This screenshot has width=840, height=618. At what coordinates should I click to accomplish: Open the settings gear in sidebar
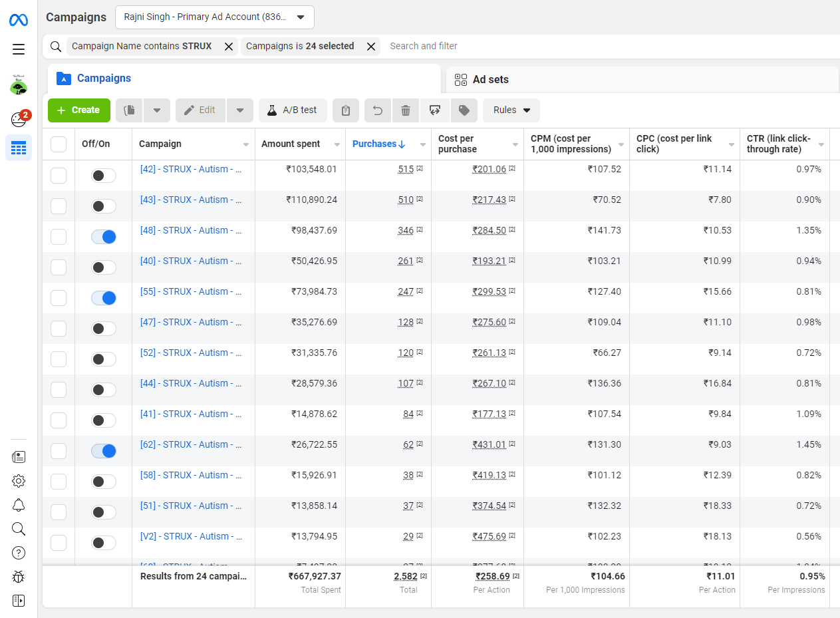tap(19, 481)
